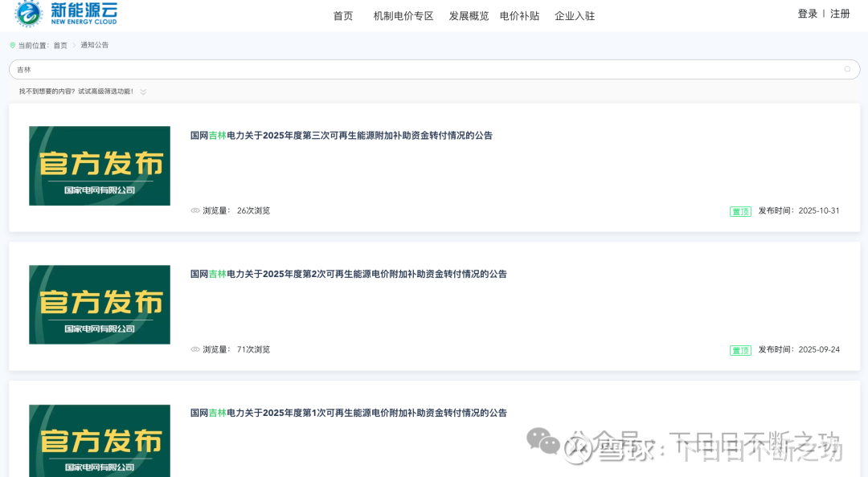The image size is (868, 477).
Task: Click the 首页 breadcrumb link
Action: [60, 46]
